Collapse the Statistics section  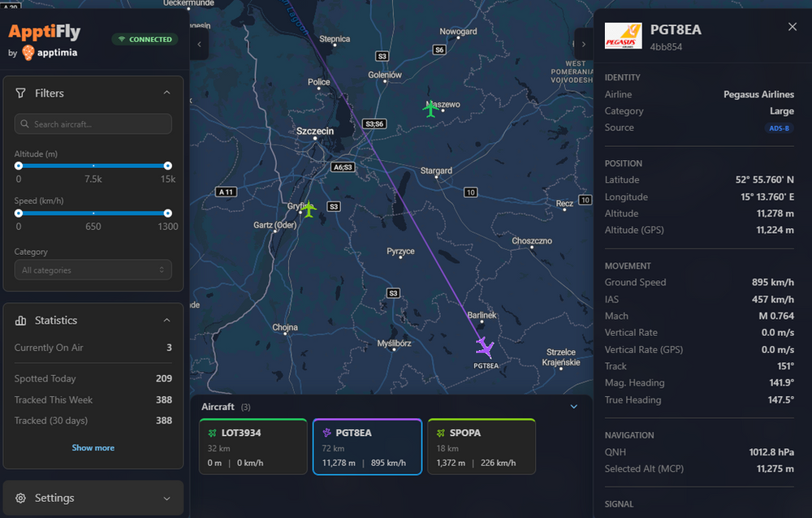(166, 320)
